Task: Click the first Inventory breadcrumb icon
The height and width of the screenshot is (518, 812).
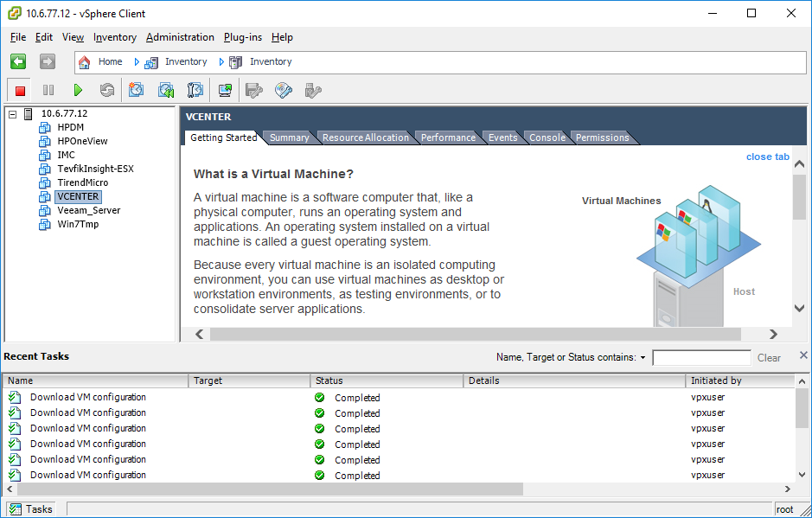Action: pyautogui.click(x=151, y=63)
